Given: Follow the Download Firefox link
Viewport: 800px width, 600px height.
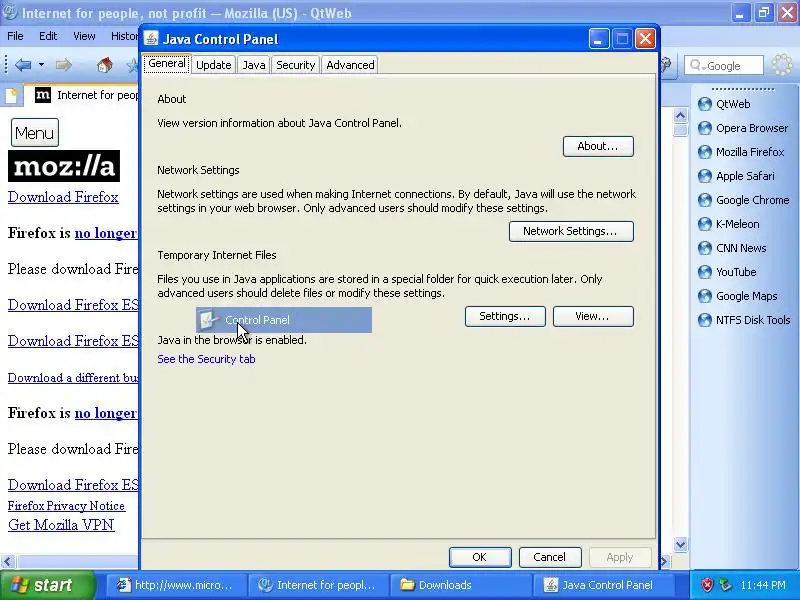Looking at the screenshot, I should click(x=63, y=197).
